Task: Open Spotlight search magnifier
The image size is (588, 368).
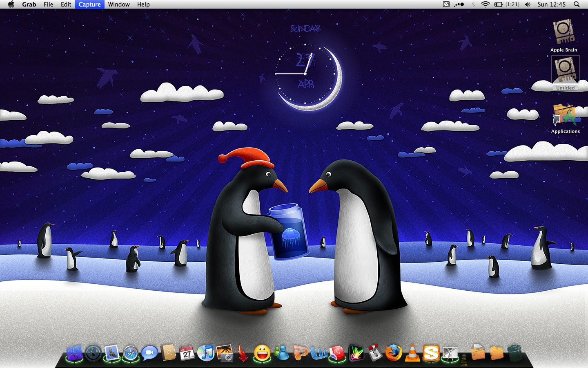Action: (577, 4)
